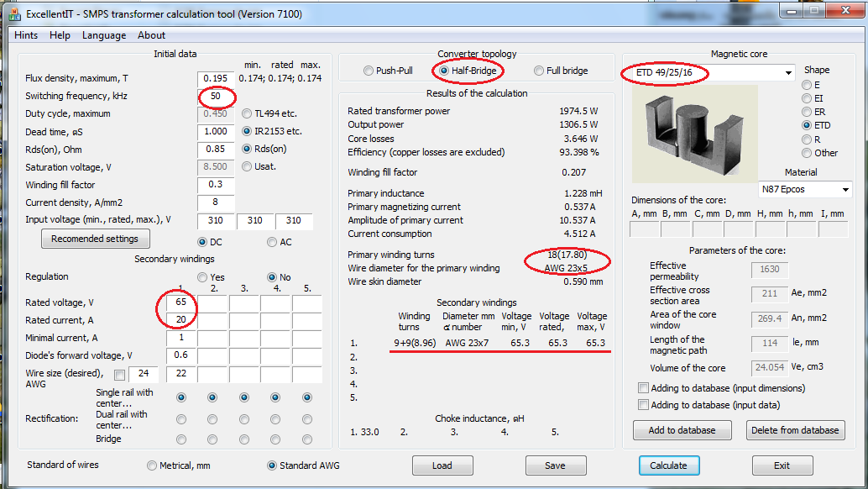Viewport: 868px width, 489px height.
Task: Open the ETD 49/25/16 core dropdown
Action: [x=788, y=72]
